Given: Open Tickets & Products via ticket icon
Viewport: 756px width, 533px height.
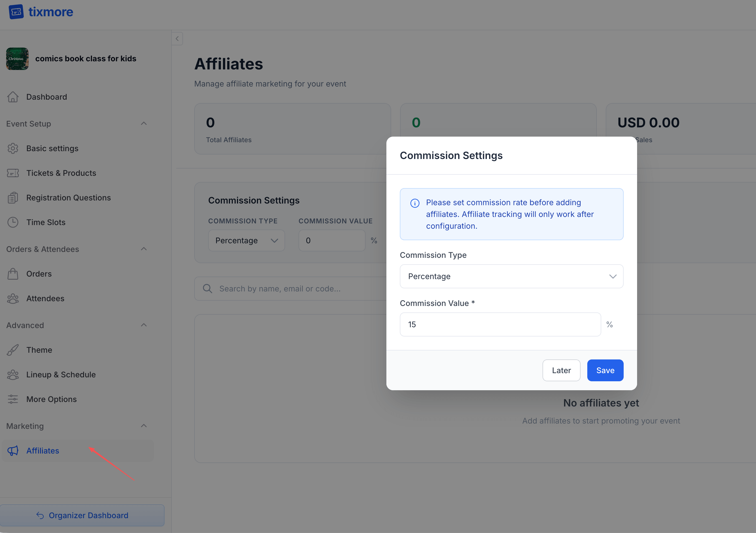Looking at the screenshot, I should click(x=13, y=173).
